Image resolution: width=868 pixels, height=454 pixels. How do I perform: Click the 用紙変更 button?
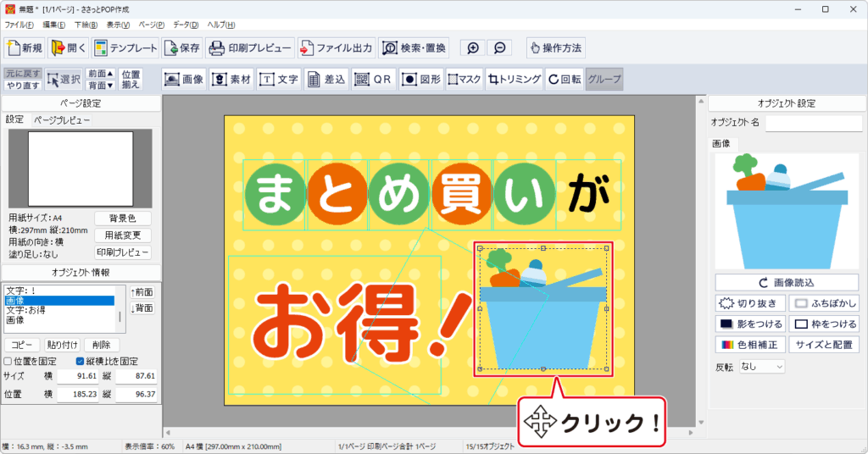pyautogui.click(x=123, y=235)
